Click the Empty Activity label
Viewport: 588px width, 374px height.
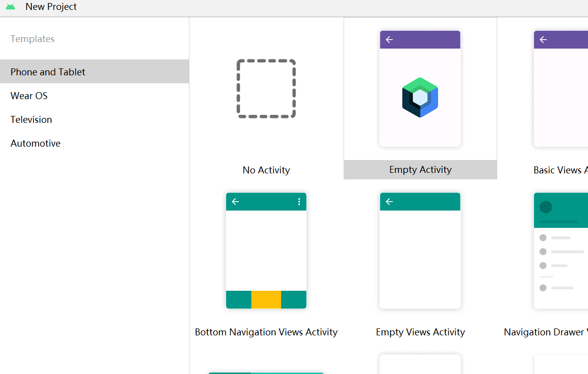point(420,169)
